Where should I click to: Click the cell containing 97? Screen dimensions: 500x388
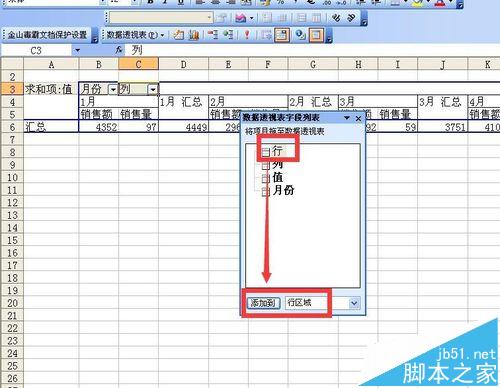[x=138, y=127]
